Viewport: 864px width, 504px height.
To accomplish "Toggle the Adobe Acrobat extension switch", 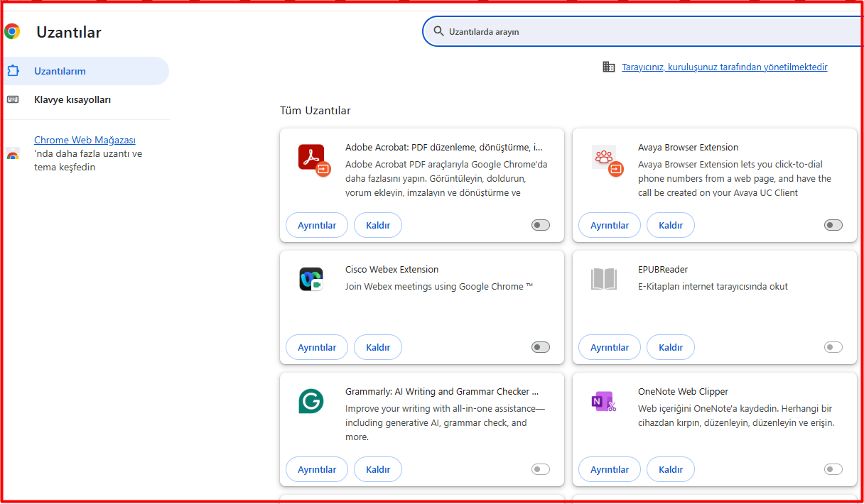I will [x=541, y=225].
